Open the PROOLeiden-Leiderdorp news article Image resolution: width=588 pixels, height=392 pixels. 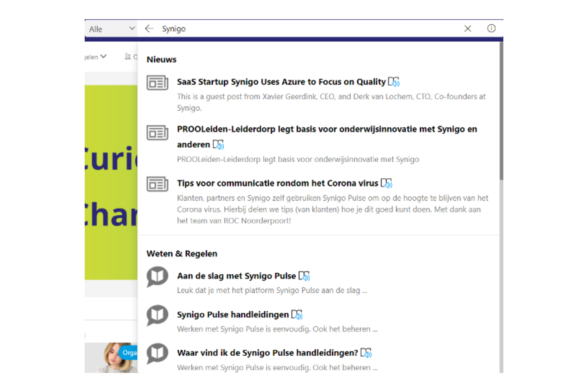pyautogui.click(x=327, y=137)
